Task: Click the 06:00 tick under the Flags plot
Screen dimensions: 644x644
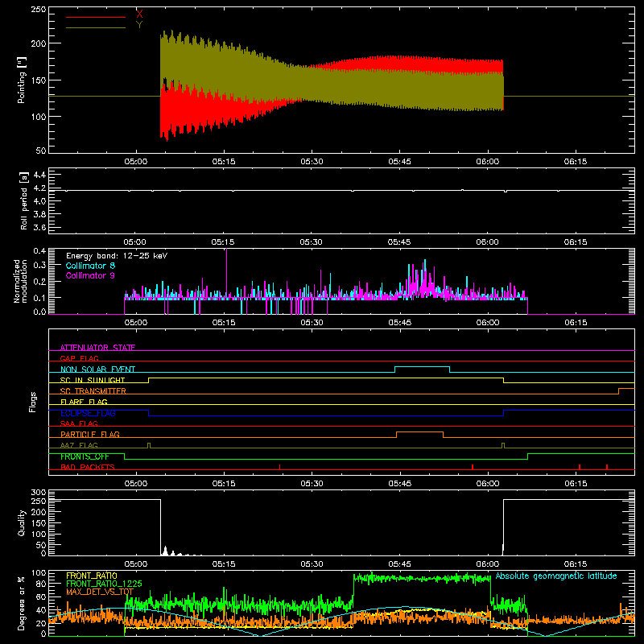Action: [x=488, y=484]
